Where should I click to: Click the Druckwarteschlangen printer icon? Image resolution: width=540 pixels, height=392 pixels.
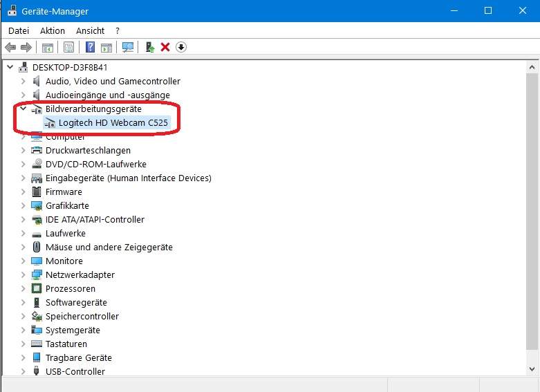[37, 150]
